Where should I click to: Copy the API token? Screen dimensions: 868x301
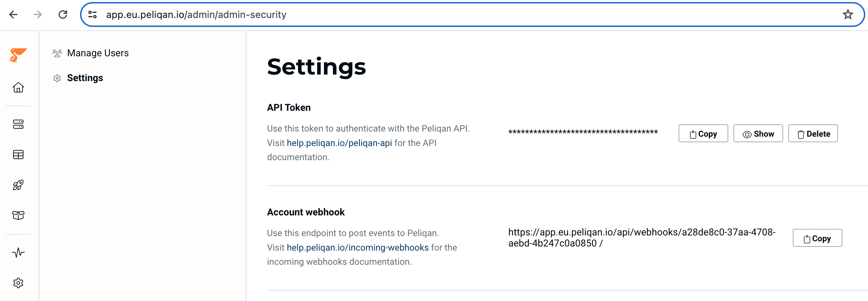pyautogui.click(x=703, y=134)
